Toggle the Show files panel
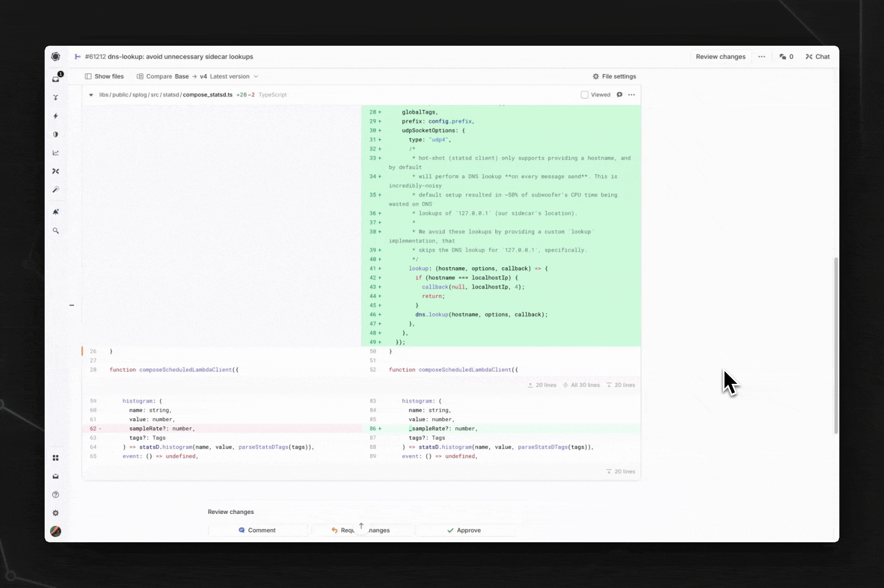Viewport: 884px width, 588px height. coord(104,77)
